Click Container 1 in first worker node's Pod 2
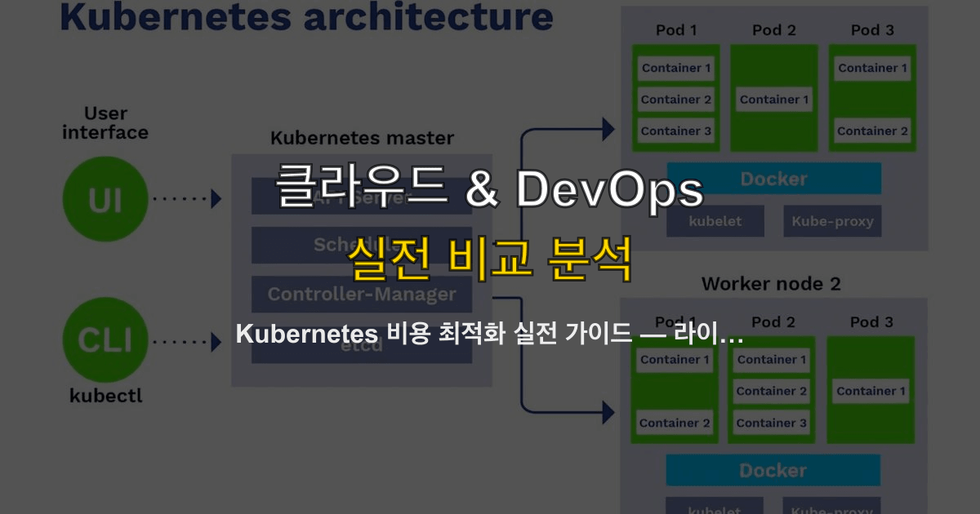980x514 pixels. [x=774, y=100]
